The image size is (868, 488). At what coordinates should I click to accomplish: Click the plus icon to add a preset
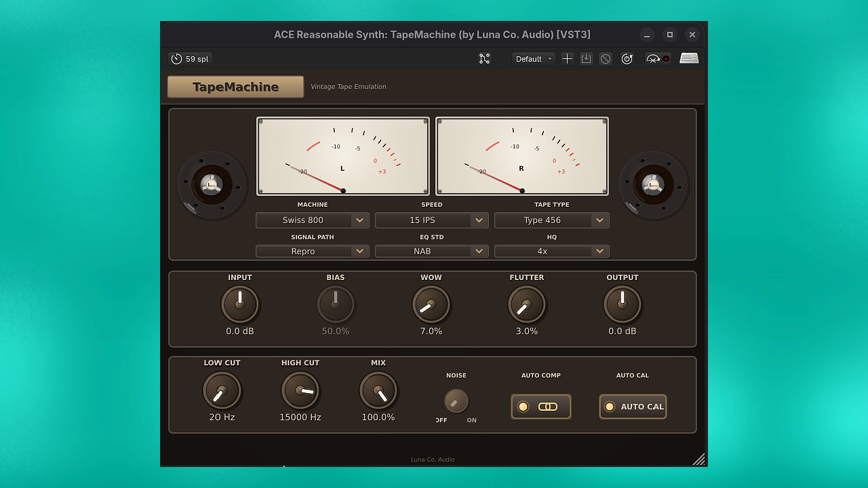tap(567, 58)
